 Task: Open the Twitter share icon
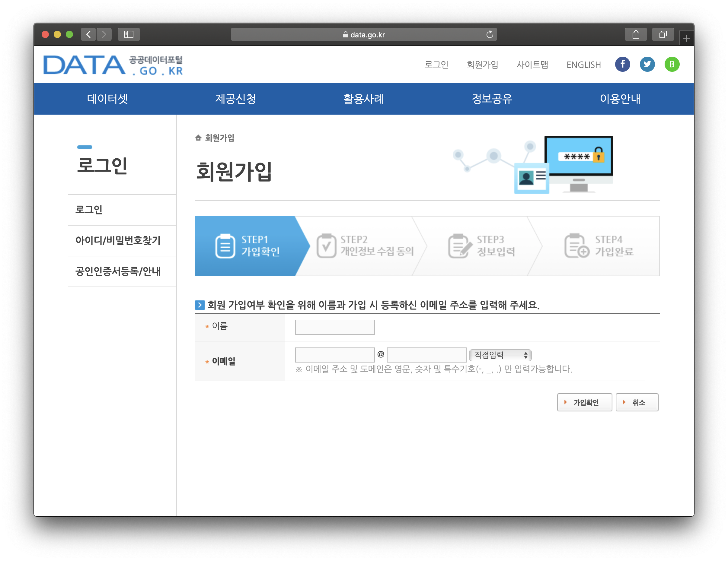[x=647, y=64]
